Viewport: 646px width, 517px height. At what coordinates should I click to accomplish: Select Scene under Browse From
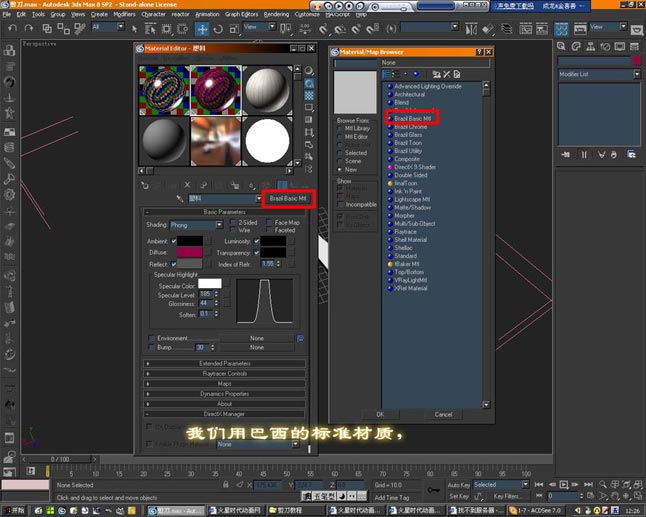pyautogui.click(x=339, y=161)
